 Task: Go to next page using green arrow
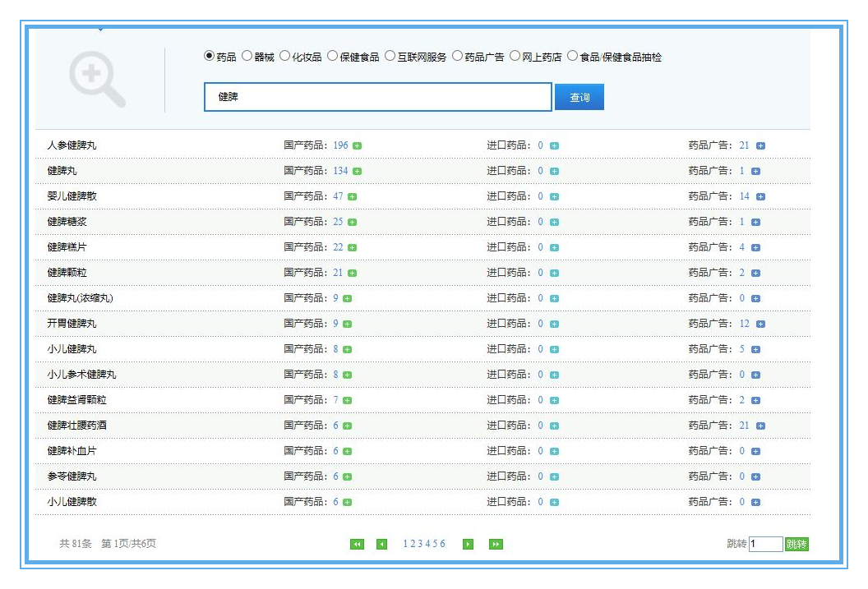pos(467,544)
